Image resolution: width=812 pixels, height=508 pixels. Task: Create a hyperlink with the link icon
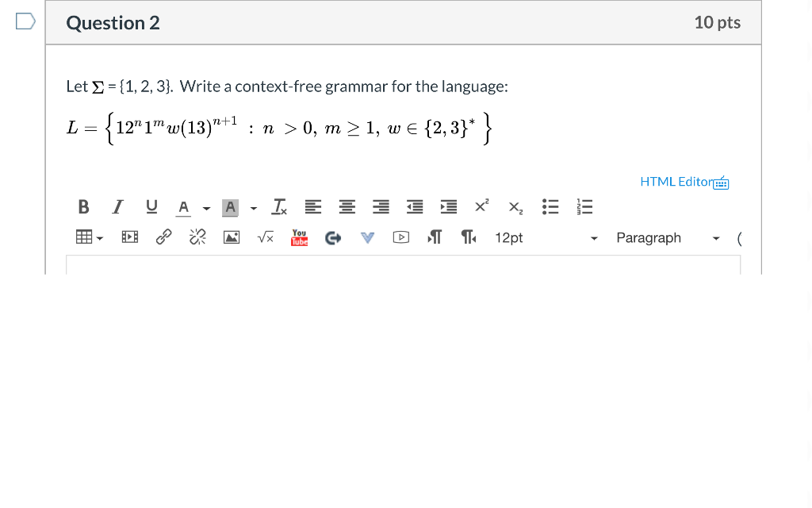tap(163, 237)
